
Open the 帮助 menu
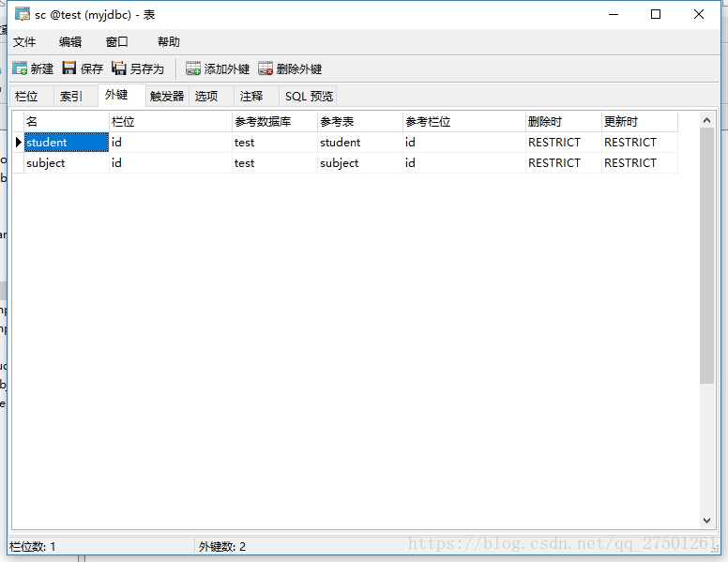169,42
